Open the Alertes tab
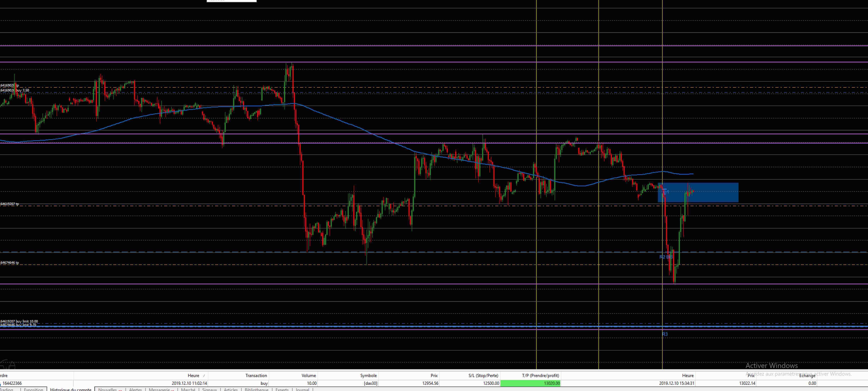The height and width of the screenshot is (391, 868). click(x=135, y=389)
